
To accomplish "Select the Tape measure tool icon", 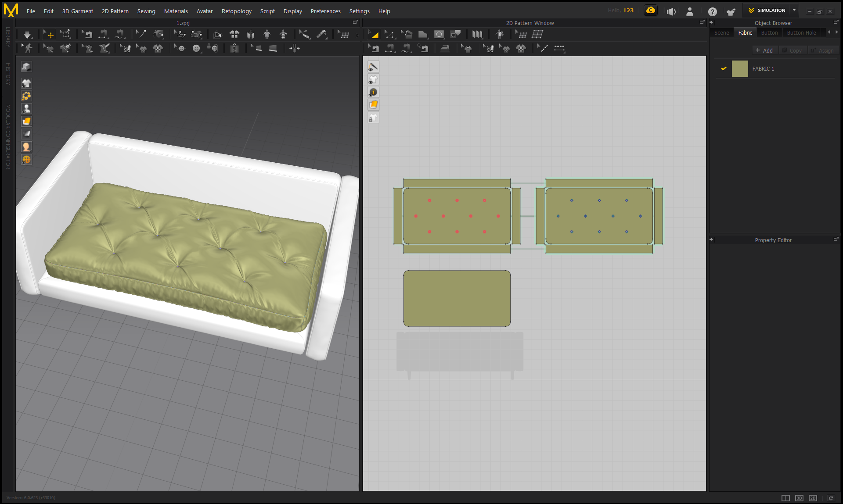I will [x=322, y=35].
